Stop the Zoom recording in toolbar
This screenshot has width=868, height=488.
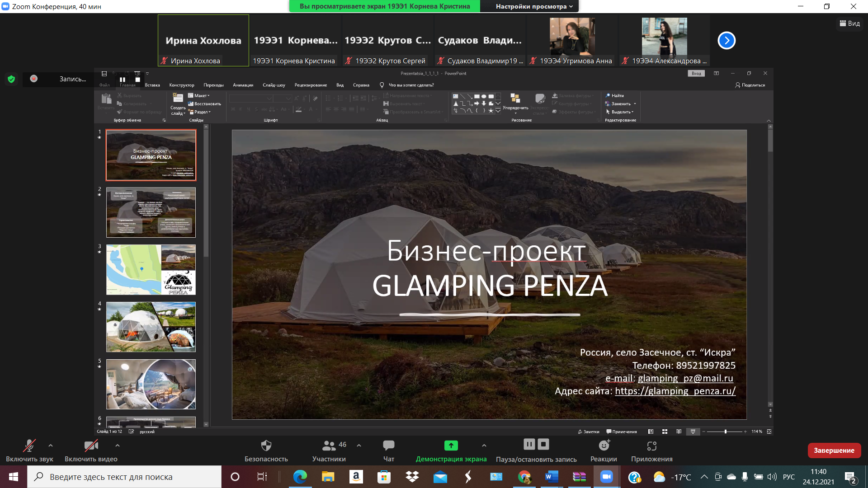544,445
